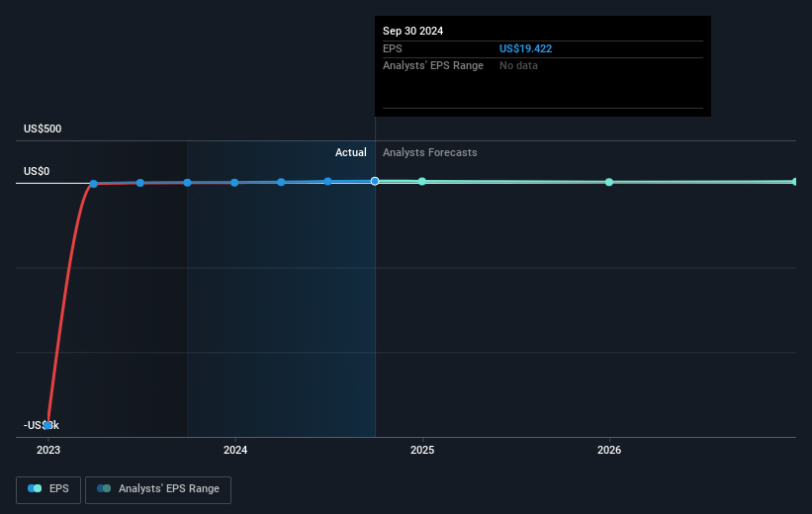The image size is (812, 514).
Task: Click the EPS legend color swatch icon
Action: [x=35, y=488]
